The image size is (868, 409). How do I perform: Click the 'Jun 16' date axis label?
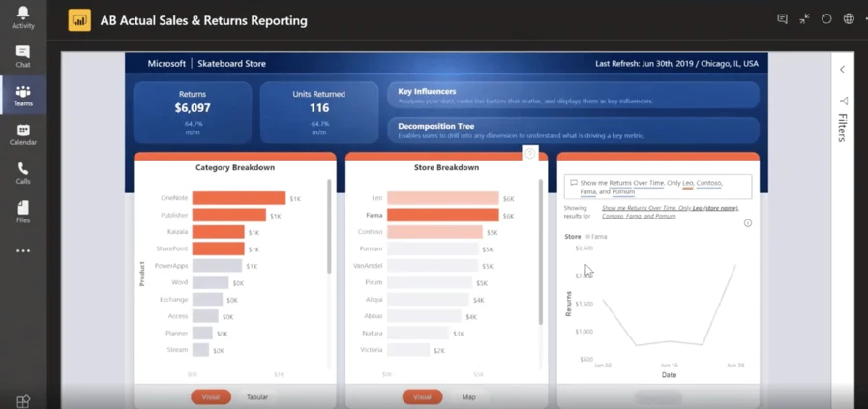(669, 365)
